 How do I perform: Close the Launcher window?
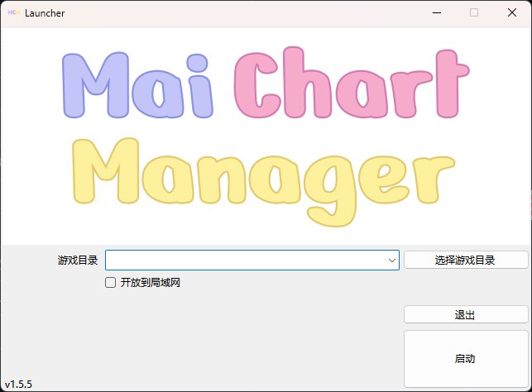512,13
